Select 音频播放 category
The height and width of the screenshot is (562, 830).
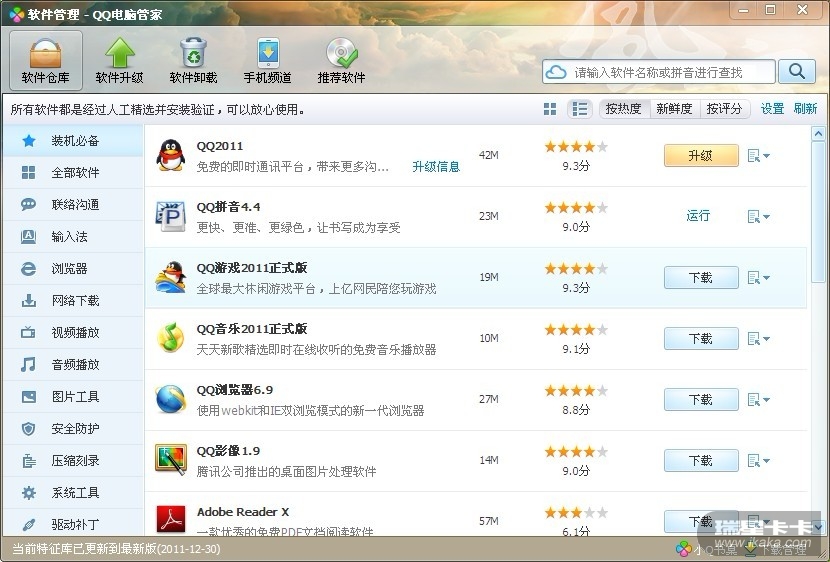[73, 365]
